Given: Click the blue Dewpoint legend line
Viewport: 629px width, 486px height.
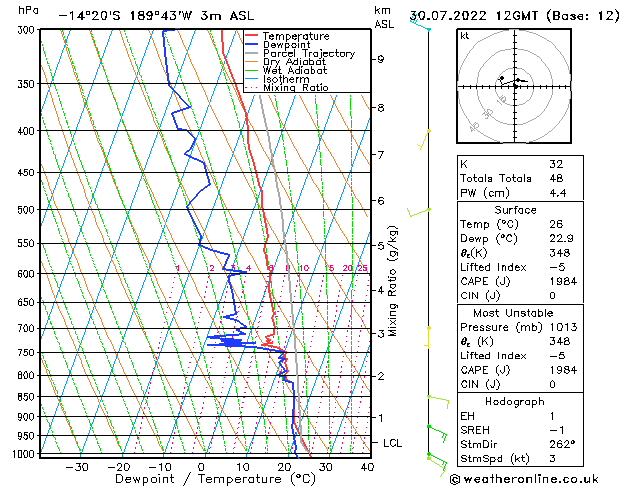Looking at the screenshot, I should 252,45.
